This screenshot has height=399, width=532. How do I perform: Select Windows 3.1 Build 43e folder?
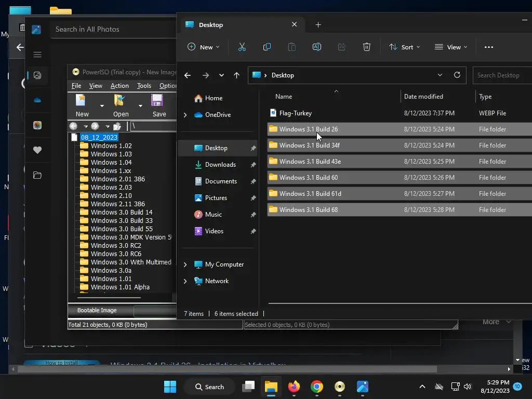400,162
